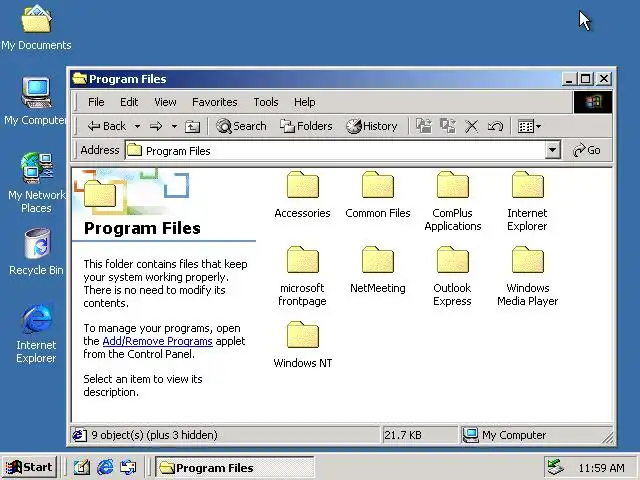This screenshot has height=480, width=640.
Task: Select Internet Explorer desktop icon
Action: 36,333
